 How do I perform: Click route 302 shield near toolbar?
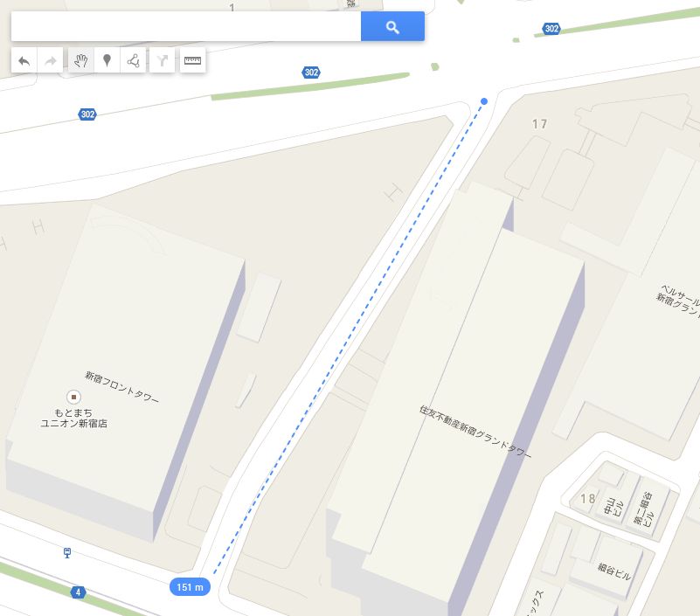[x=311, y=73]
